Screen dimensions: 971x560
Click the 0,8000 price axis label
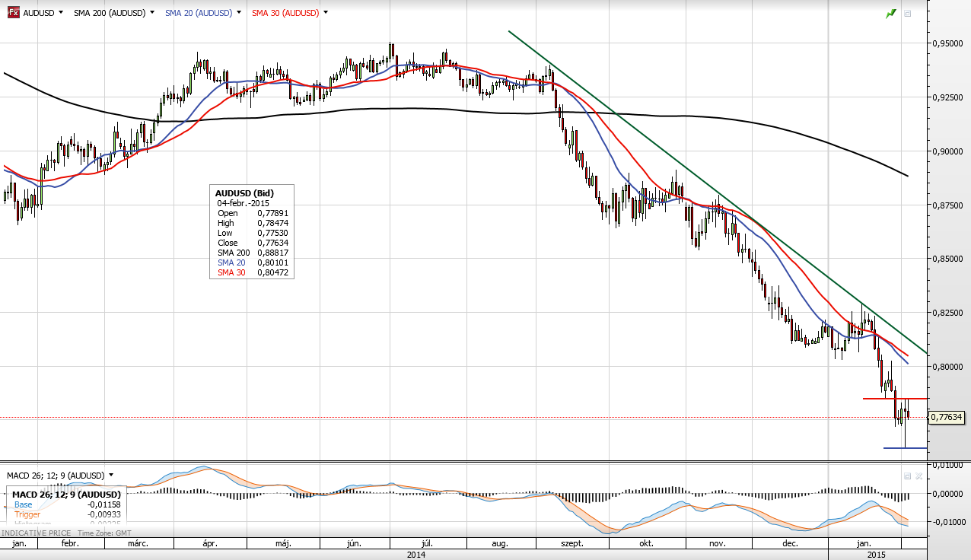[948, 367]
